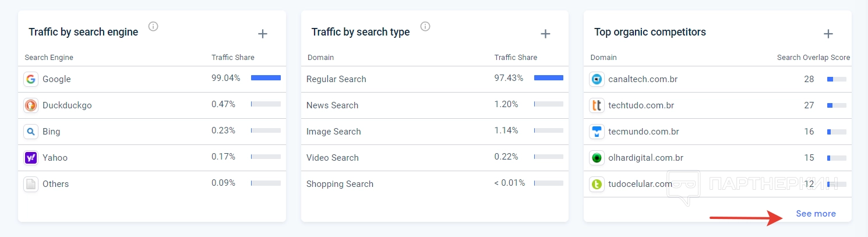Click the Bing magnifier icon

31,132
